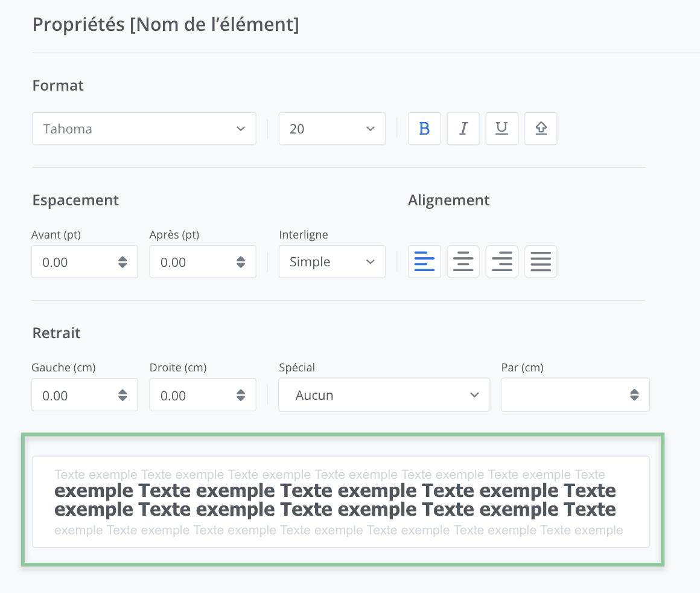The height and width of the screenshot is (593, 700).
Task: Toggle the Italic formatting button
Action: point(463,129)
